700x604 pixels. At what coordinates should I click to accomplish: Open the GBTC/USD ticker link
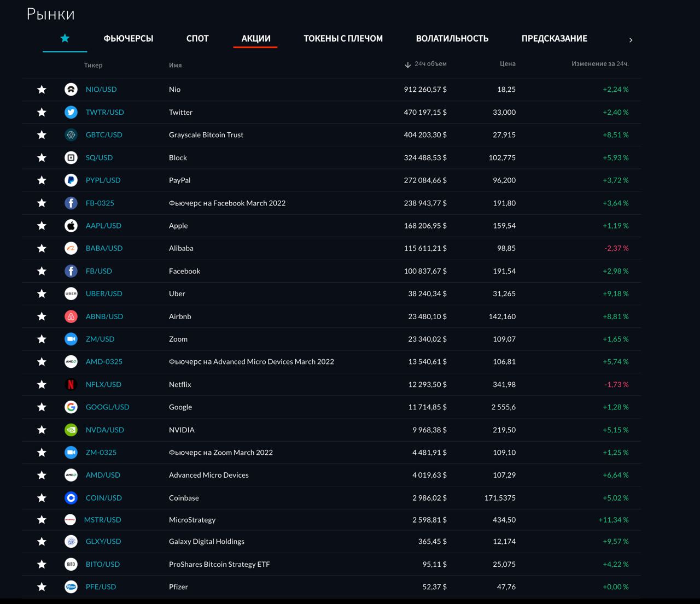pyautogui.click(x=104, y=134)
